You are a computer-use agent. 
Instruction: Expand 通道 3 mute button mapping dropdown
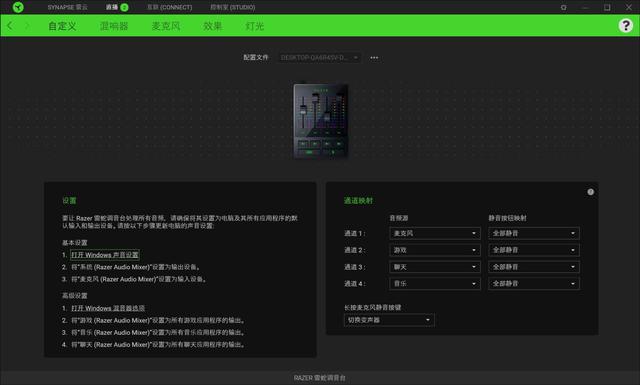tap(534, 267)
